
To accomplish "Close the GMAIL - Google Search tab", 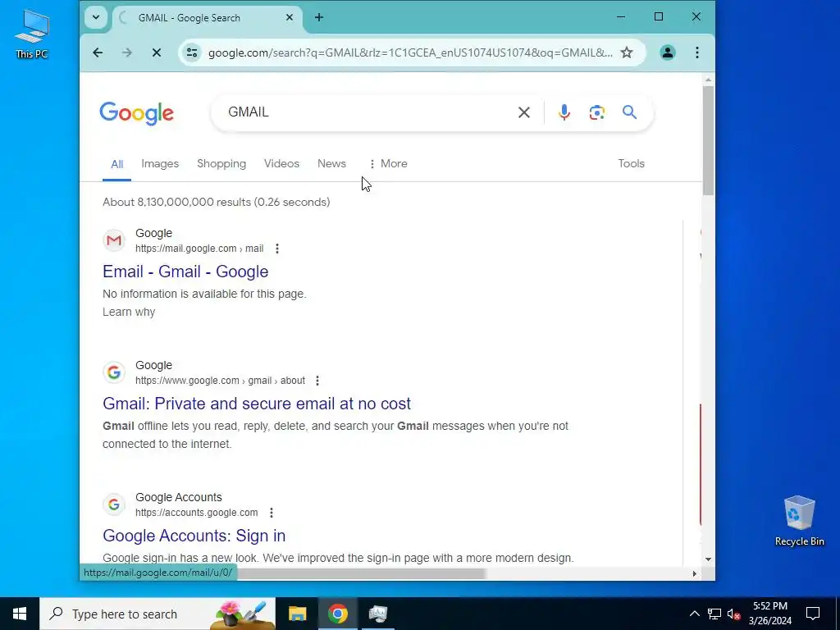I will pyautogui.click(x=290, y=18).
